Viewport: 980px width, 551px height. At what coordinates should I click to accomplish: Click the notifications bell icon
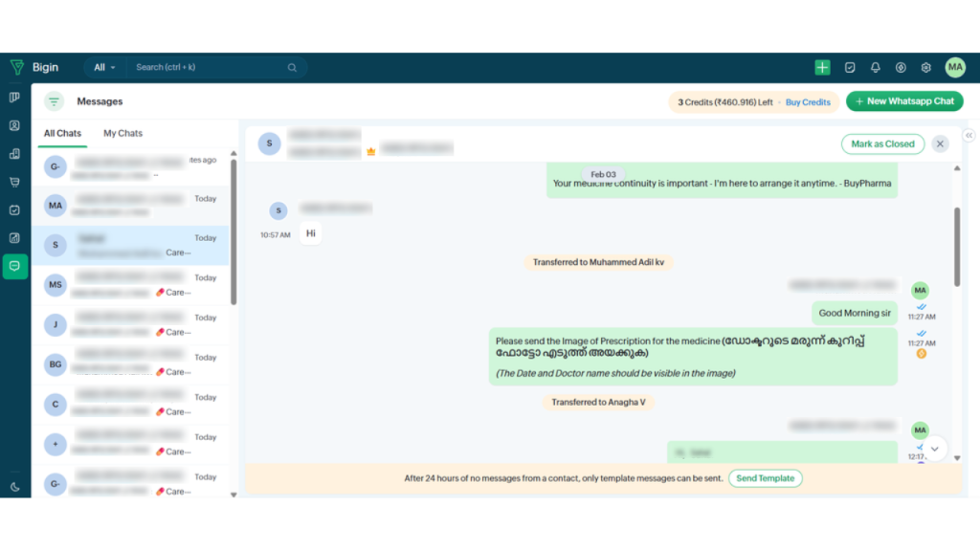coord(875,68)
